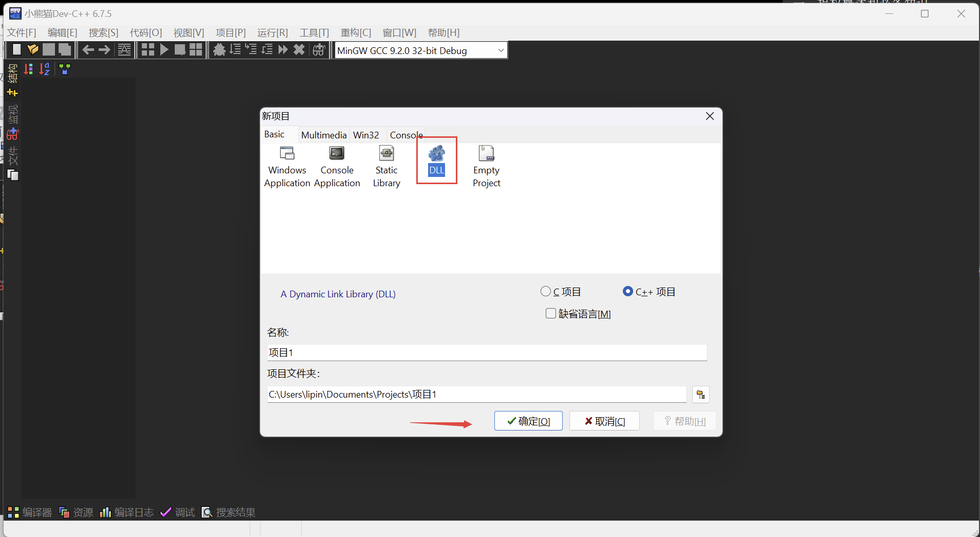Select the Console Application project type
The image size is (980, 537).
[337, 167]
